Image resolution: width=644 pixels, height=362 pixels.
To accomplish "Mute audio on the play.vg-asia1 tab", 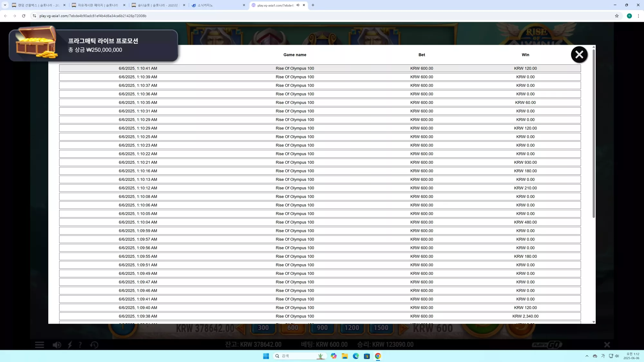I will pos(298,5).
